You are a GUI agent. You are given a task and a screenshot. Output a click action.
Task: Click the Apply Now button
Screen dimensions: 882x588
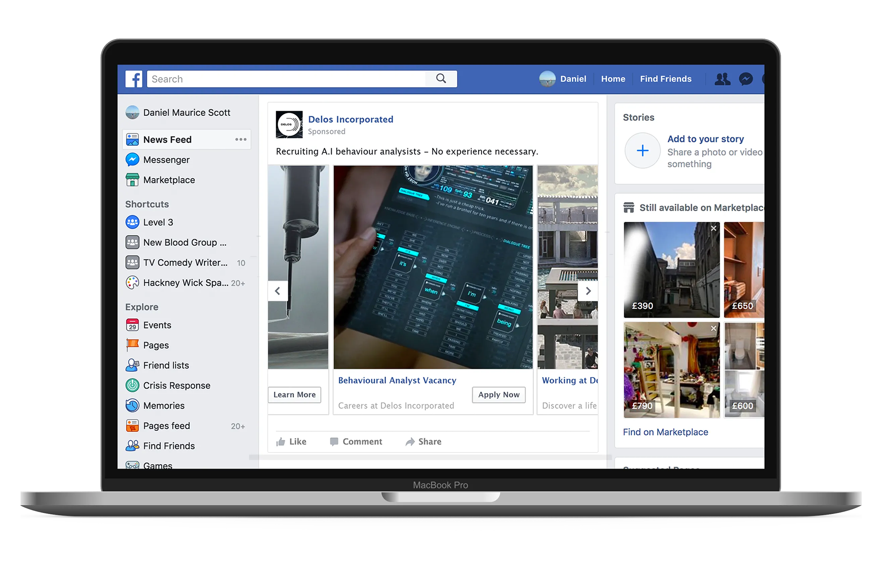coord(499,395)
